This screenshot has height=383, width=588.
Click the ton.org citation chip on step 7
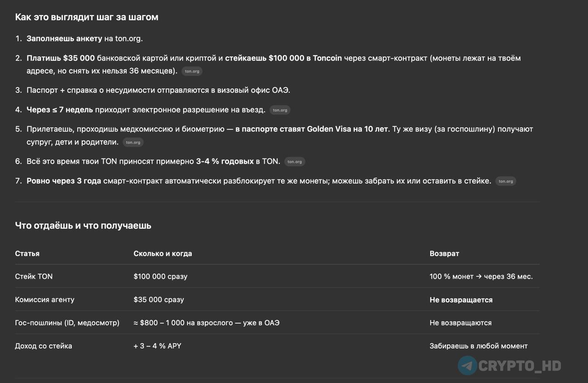506,181
